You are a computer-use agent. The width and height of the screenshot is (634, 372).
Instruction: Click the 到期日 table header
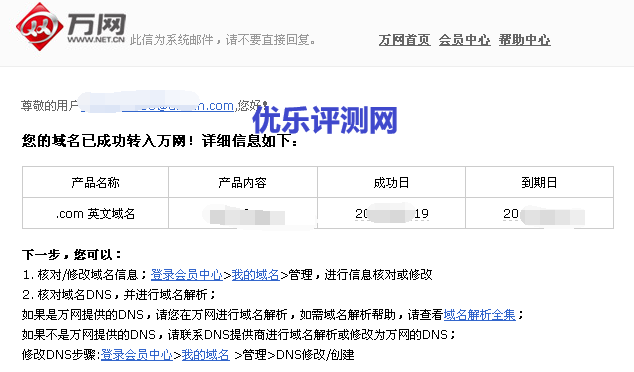[x=539, y=182]
